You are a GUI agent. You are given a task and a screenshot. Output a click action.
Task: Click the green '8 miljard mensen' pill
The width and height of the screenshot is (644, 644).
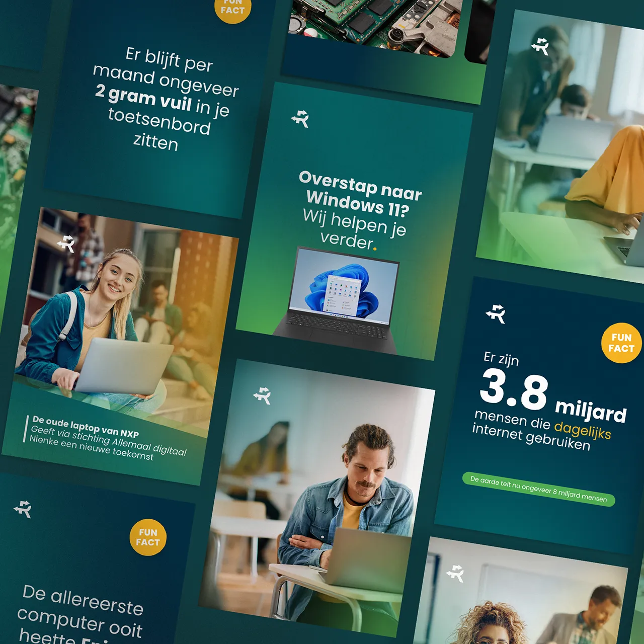coord(538,490)
